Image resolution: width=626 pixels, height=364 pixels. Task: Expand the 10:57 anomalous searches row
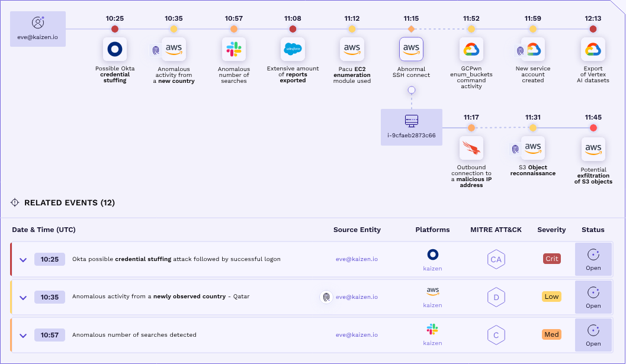click(23, 334)
